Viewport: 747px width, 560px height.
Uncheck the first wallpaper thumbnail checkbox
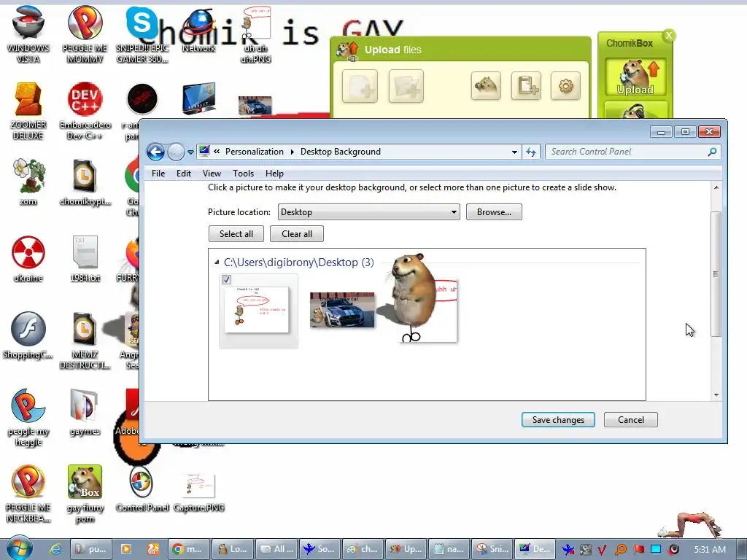tap(227, 279)
